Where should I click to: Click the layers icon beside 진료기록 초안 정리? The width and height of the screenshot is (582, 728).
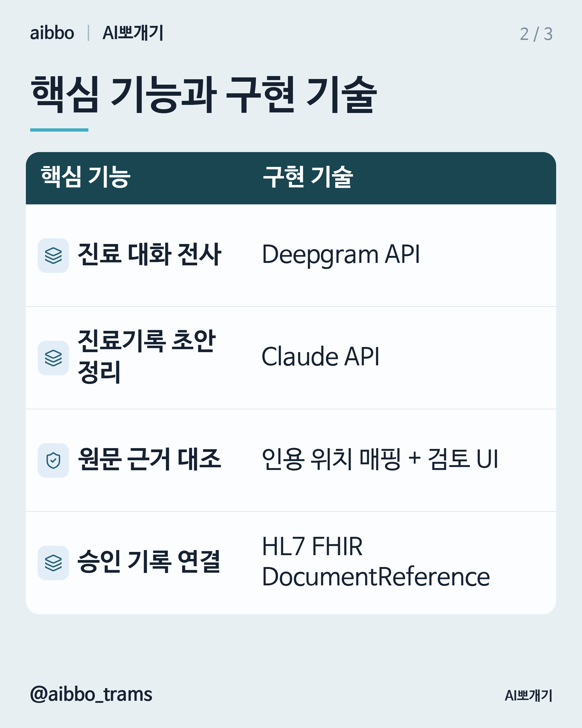53,358
